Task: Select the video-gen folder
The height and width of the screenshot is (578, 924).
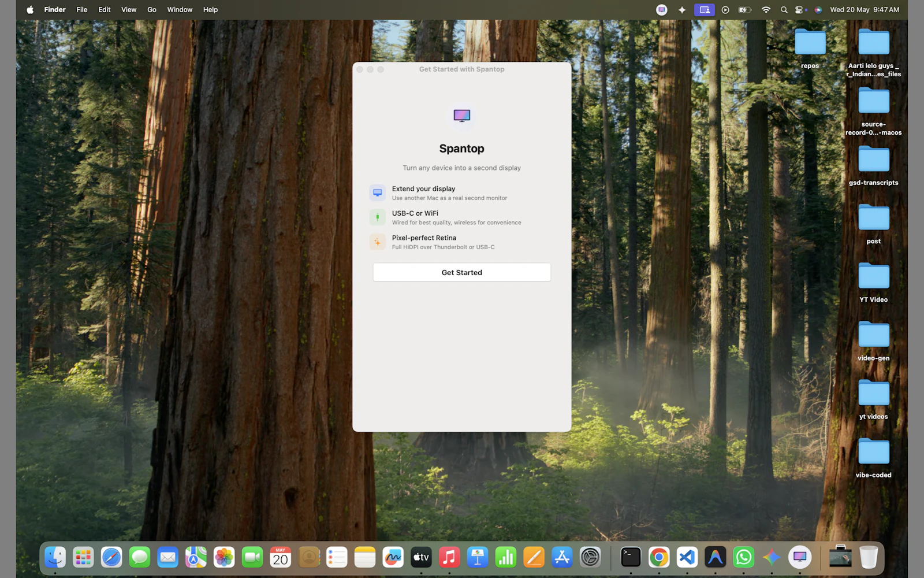Action: pos(873,335)
